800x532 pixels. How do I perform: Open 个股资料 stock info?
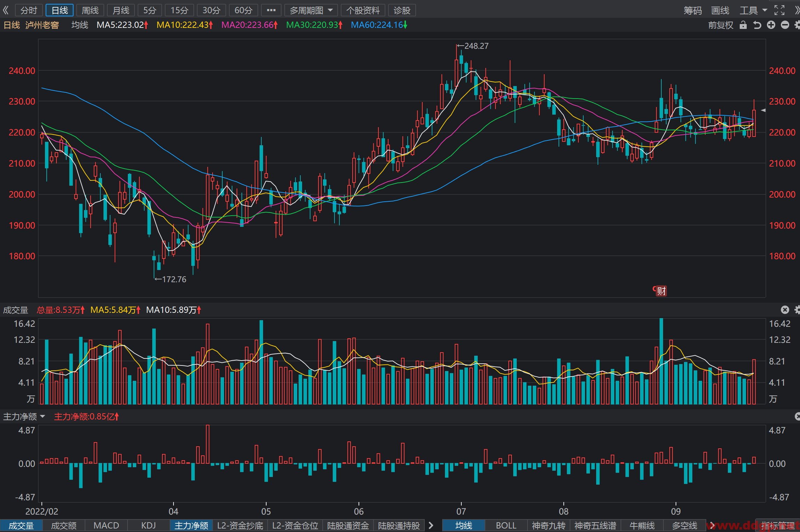363,10
